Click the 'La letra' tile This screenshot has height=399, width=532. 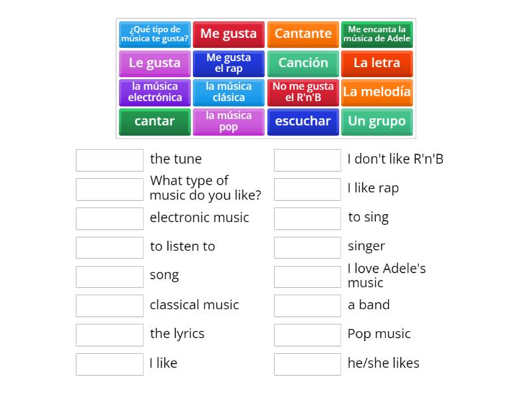pos(377,63)
